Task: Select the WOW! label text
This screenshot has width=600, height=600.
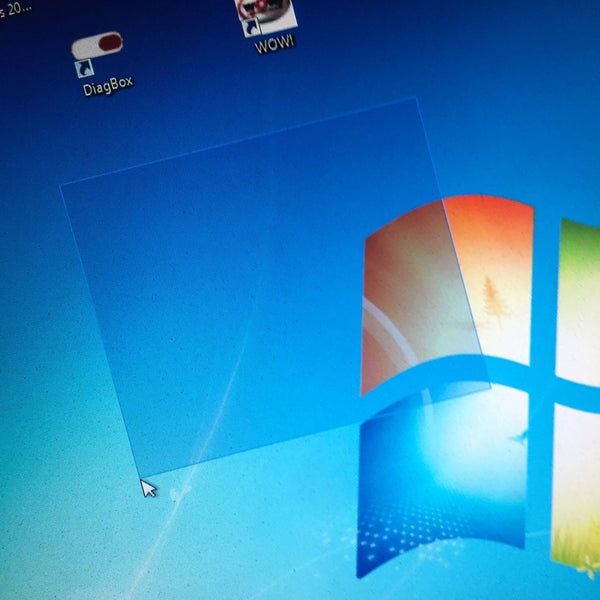Action: [x=275, y=44]
